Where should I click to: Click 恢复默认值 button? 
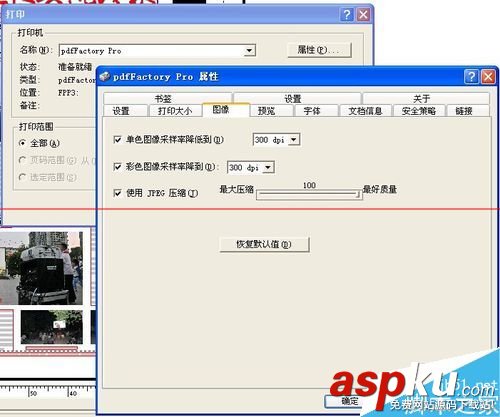pyautogui.click(x=264, y=244)
